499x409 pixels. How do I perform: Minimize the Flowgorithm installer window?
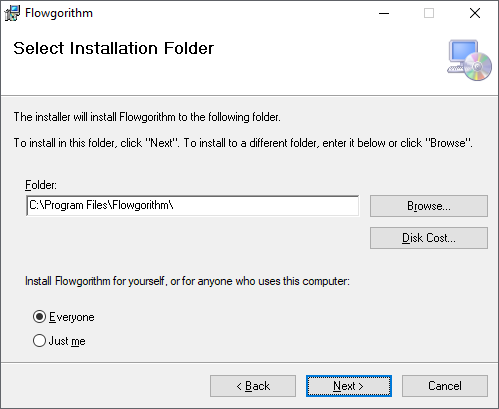coord(384,13)
